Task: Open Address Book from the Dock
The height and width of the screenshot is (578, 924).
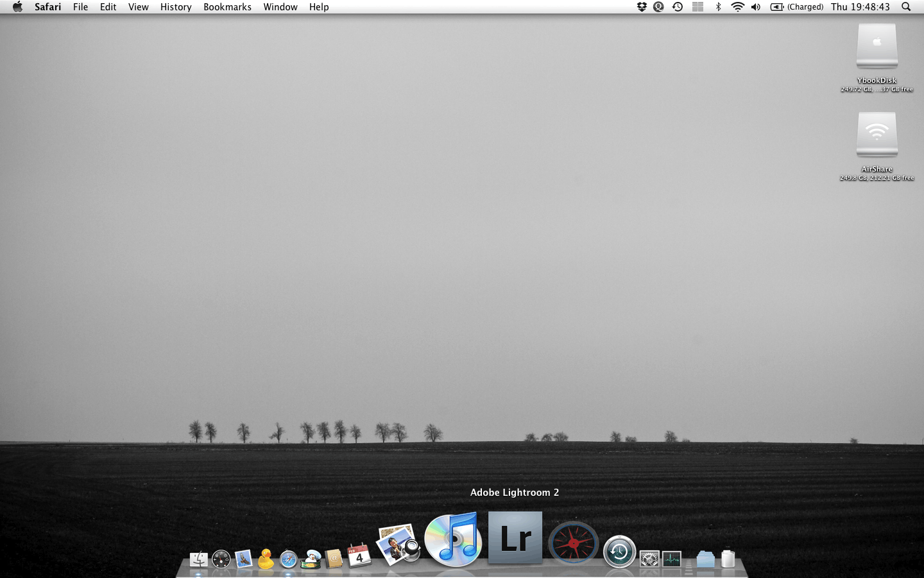Action: (x=334, y=559)
